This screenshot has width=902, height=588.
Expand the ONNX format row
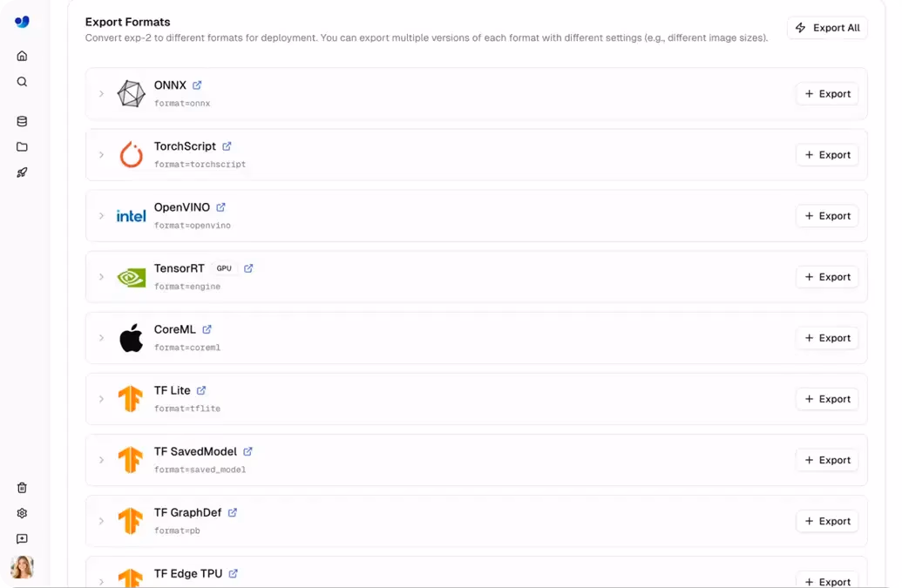coord(101,94)
